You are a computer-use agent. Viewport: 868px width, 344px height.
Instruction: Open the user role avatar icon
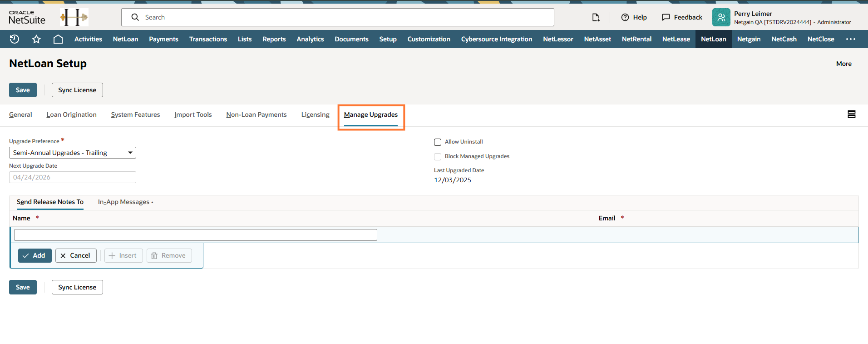click(x=721, y=17)
